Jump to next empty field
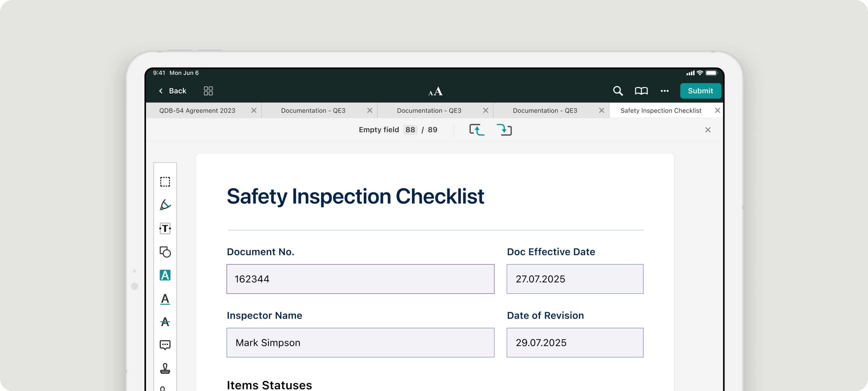The height and width of the screenshot is (391, 868). pos(504,130)
